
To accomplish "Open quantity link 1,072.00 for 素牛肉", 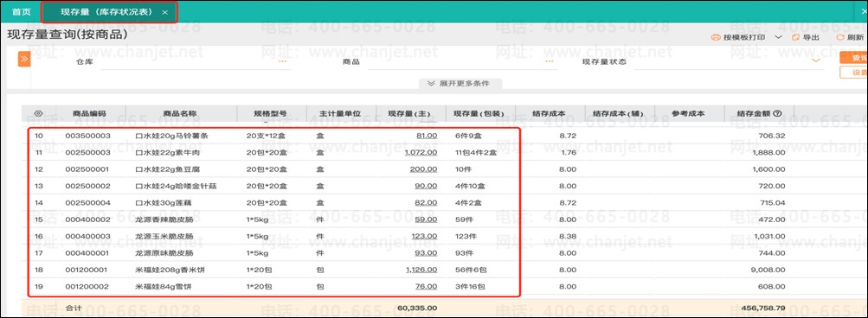I will coord(421,153).
